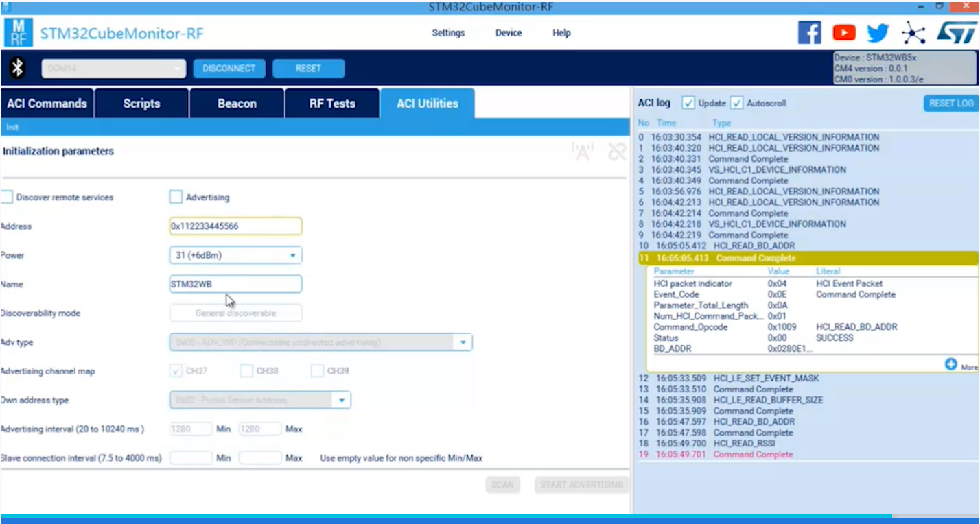980x524 pixels.
Task: Click the Init section header
Action: click(315, 127)
